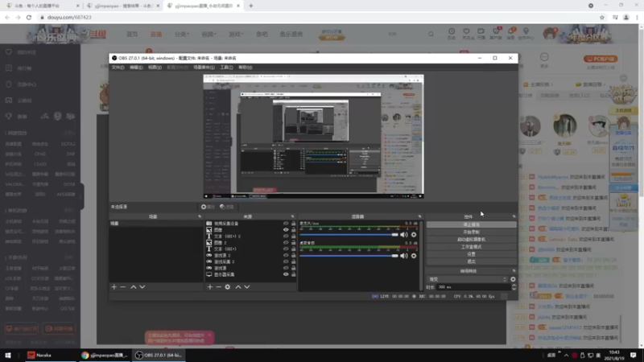Remove the selected source with the minus icon in 来源 panel

point(218,287)
